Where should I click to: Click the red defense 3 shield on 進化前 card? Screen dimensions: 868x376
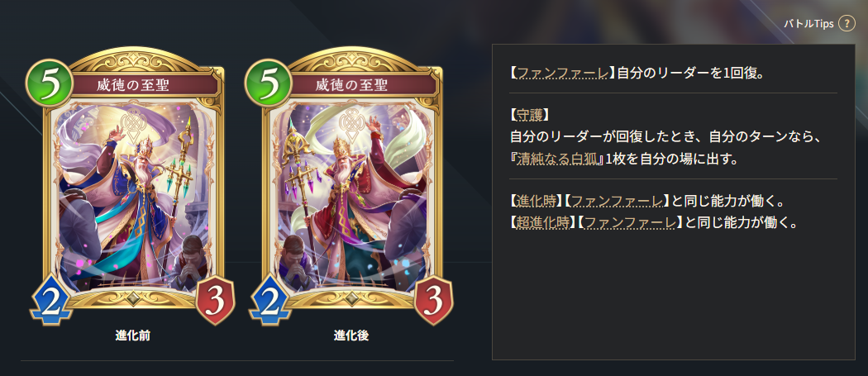[217, 300]
